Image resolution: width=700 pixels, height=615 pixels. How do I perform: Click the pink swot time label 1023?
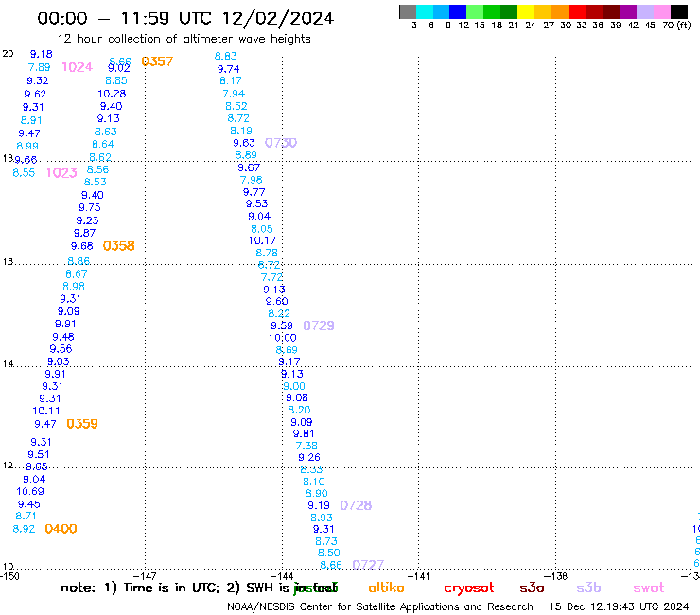(x=62, y=173)
